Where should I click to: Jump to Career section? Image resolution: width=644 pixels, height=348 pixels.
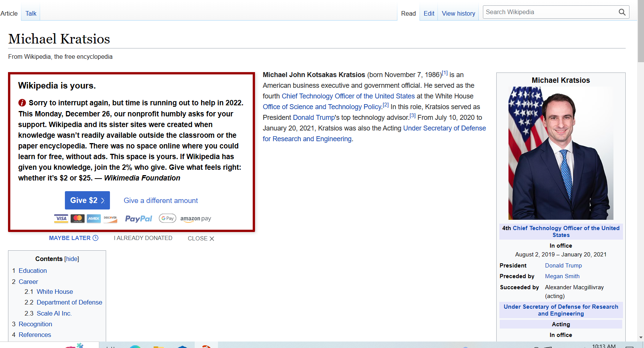point(28,282)
